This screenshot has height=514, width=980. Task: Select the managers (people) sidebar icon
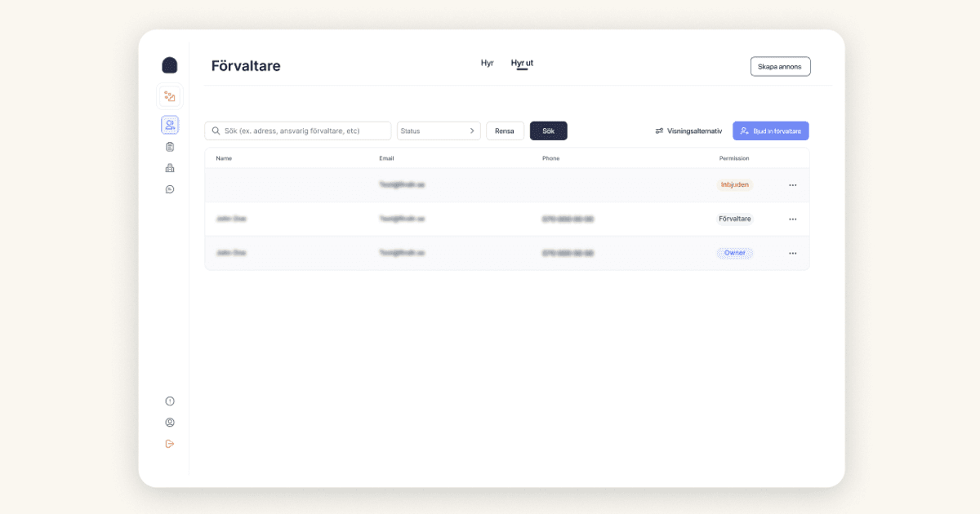click(170, 125)
